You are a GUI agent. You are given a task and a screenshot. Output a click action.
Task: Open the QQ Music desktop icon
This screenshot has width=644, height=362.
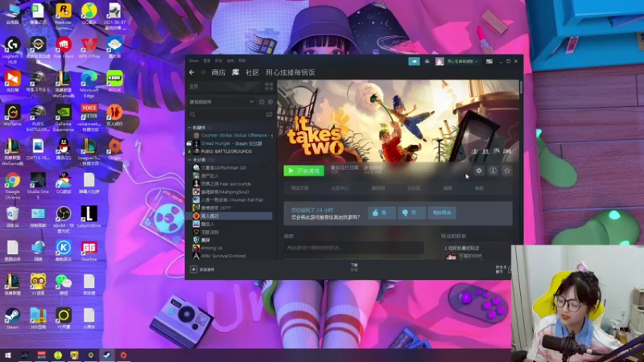[89, 14]
